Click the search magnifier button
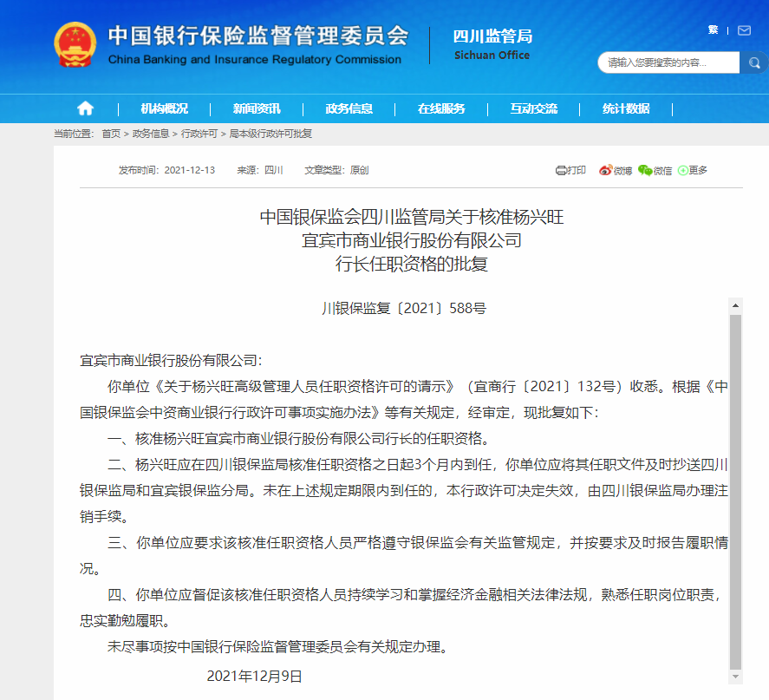The width and height of the screenshot is (769, 700). coord(753,62)
